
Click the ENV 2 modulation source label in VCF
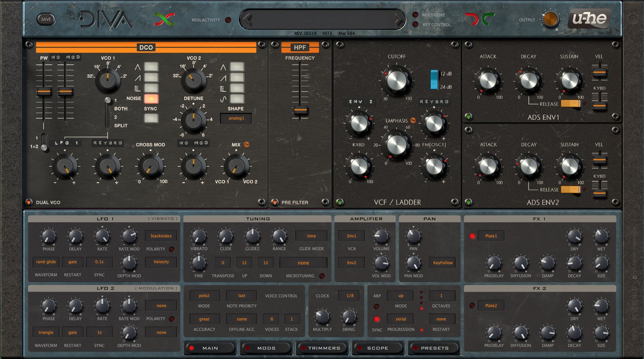pos(360,102)
